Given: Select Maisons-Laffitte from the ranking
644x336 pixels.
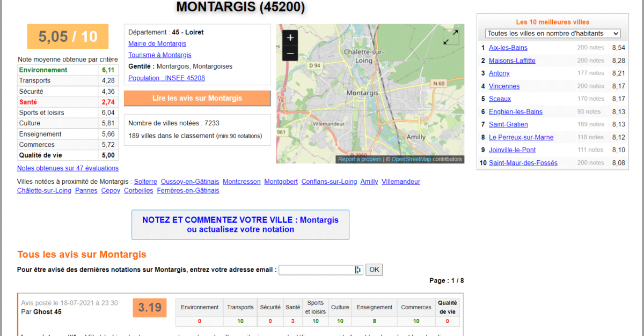Looking at the screenshot, I should (x=512, y=61).
